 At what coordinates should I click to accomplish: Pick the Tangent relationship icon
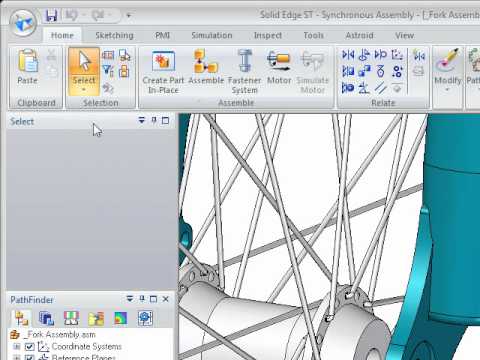tap(348, 88)
